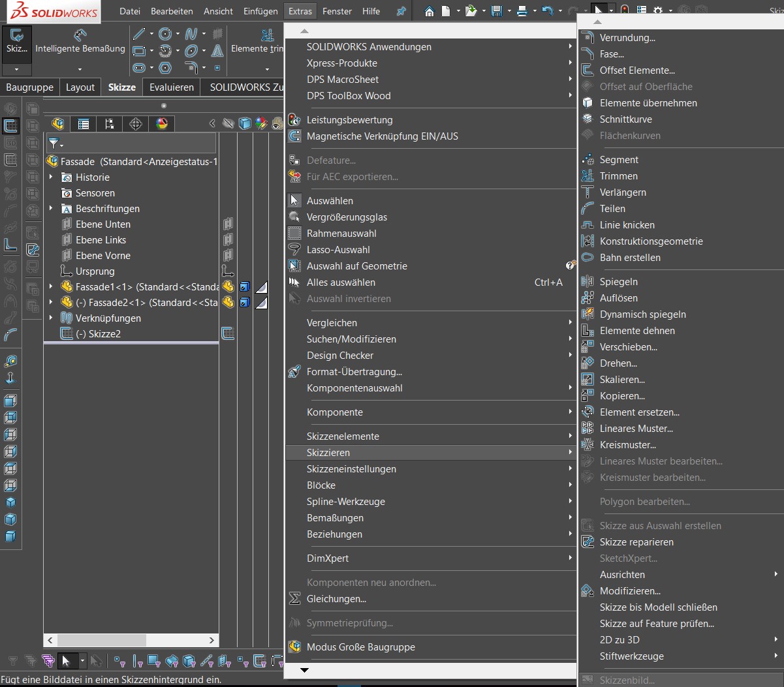Expand the Beschriftungen tree node
The width and height of the screenshot is (784, 687).
click(x=51, y=208)
